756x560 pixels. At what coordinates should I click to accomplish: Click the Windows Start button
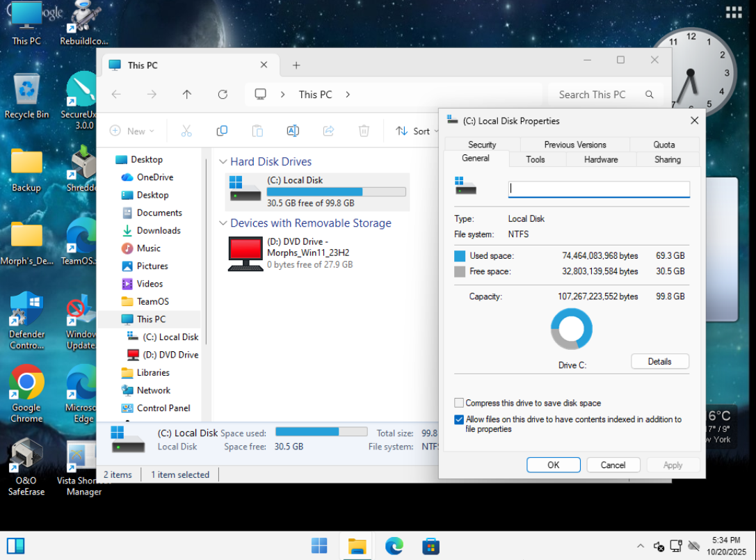click(319, 546)
